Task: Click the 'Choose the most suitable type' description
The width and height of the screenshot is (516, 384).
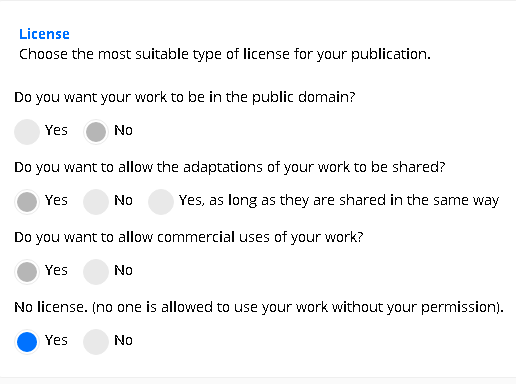Action: (x=225, y=54)
